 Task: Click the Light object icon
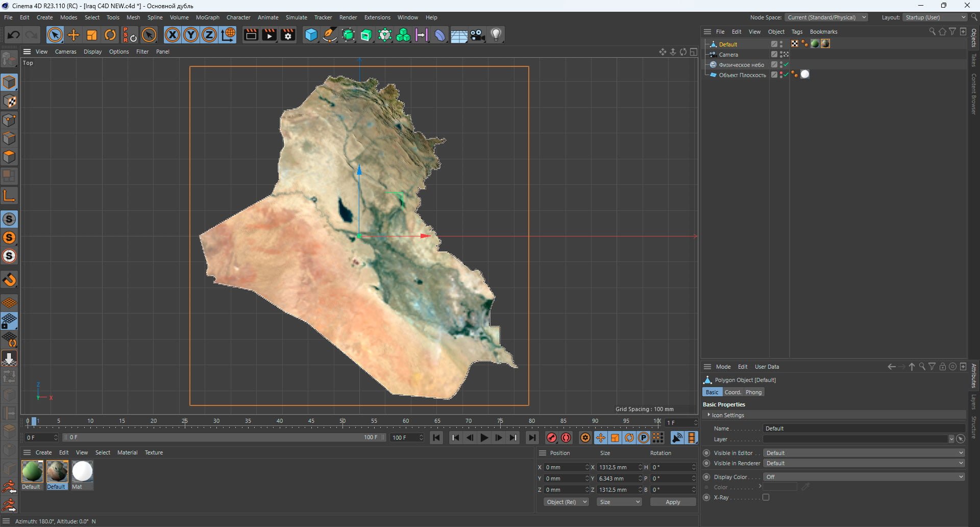click(496, 35)
